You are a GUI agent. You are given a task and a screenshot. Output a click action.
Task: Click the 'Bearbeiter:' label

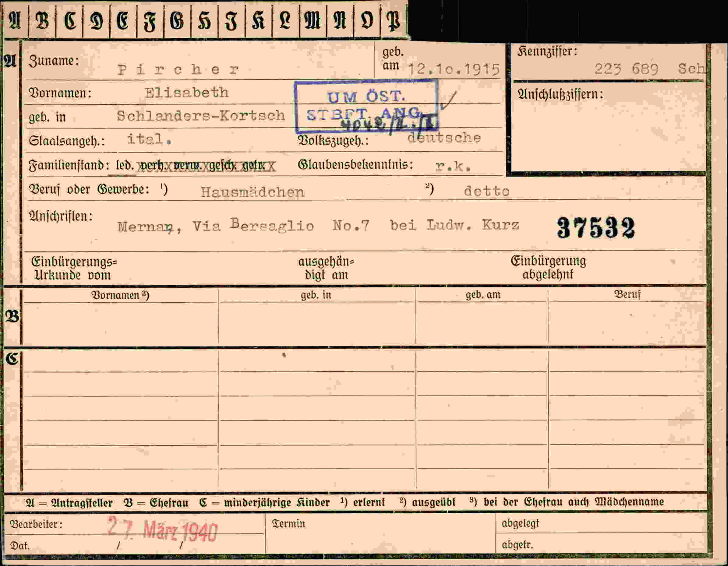tap(36, 524)
